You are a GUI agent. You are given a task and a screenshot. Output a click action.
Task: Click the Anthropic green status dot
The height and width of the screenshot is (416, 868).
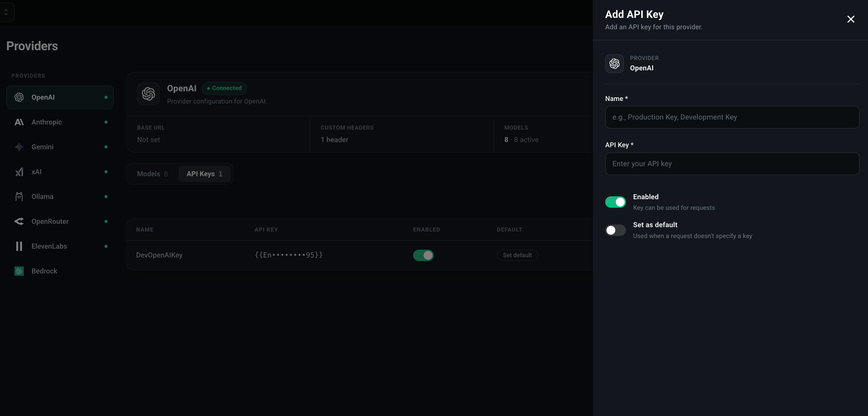tap(106, 122)
